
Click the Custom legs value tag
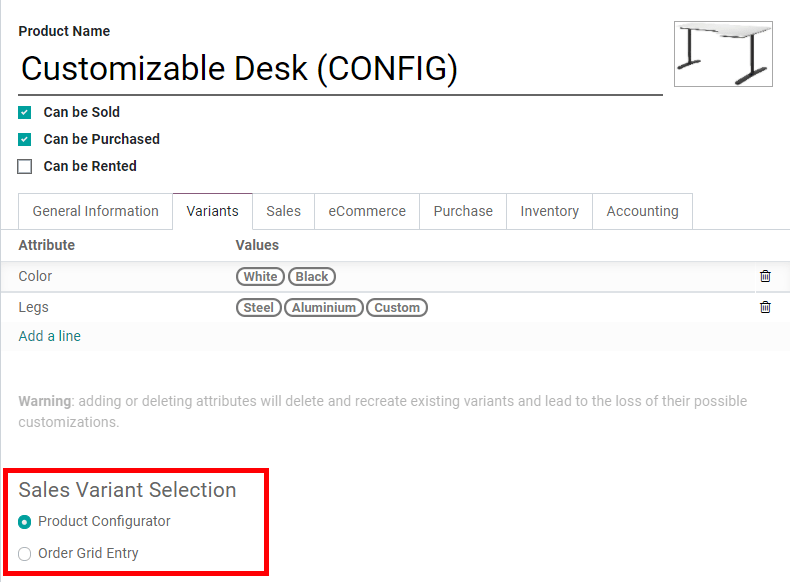pyautogui.click(x=397, y=308)
